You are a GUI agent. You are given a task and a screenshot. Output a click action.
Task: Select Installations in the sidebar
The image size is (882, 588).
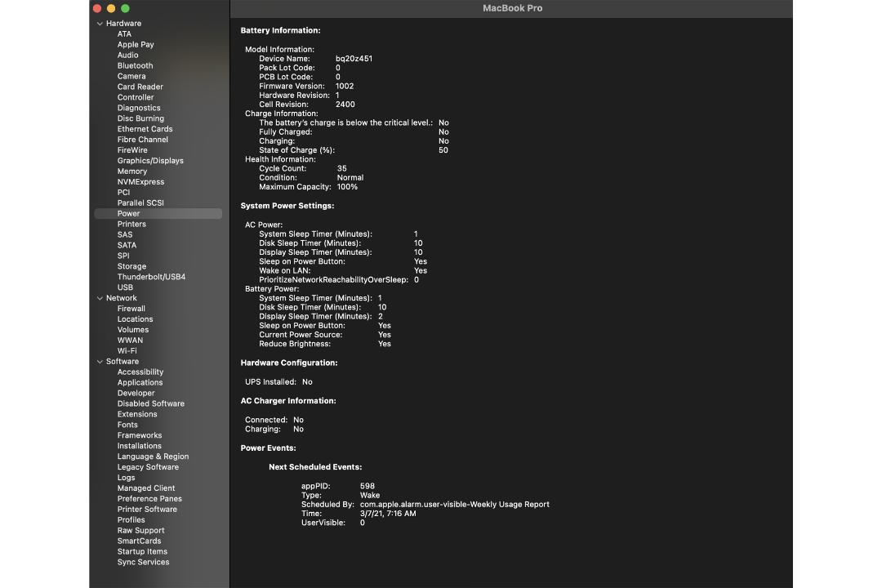coord(140,446)
